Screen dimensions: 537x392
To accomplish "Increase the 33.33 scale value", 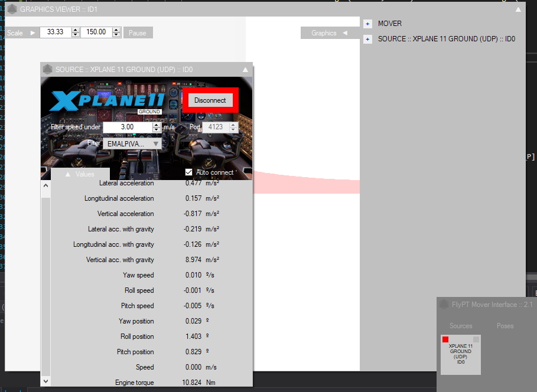I will [76, 30].
